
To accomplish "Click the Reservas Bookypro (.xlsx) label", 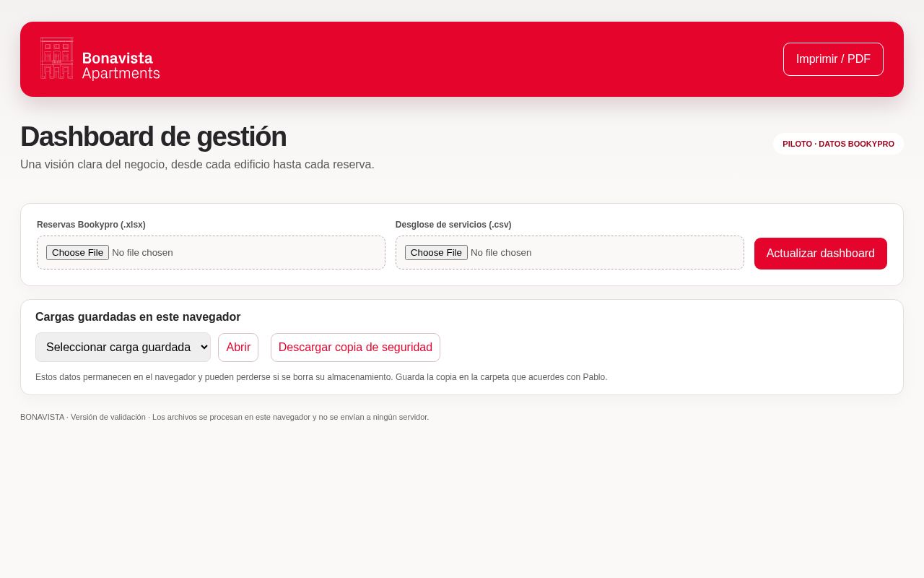I will pyautogui.click(x=91, y=225).
